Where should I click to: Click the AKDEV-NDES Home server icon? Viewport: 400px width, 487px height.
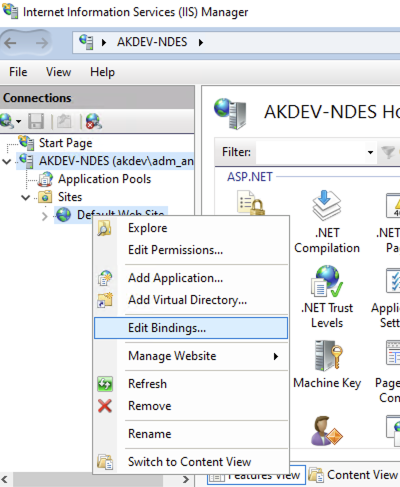pyautogui.click(x=230, y=113)
